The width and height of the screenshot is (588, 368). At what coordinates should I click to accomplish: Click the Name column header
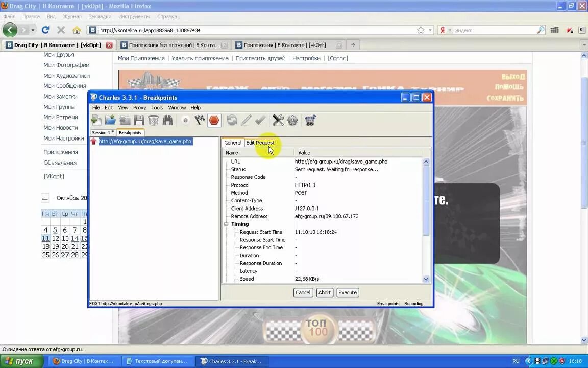pyautogui.click(x=258, y=153)
